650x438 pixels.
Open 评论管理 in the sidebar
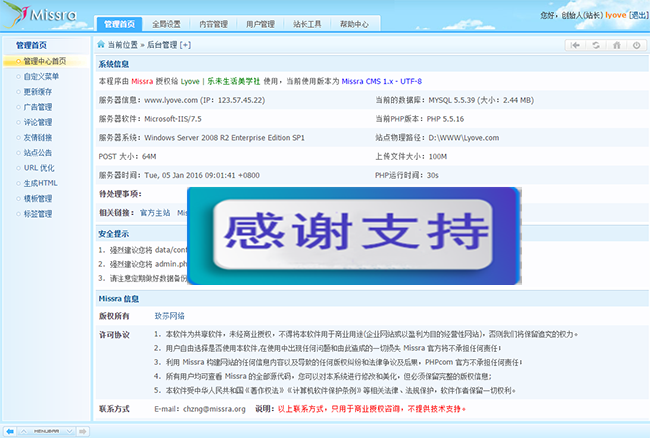(38, 122)
